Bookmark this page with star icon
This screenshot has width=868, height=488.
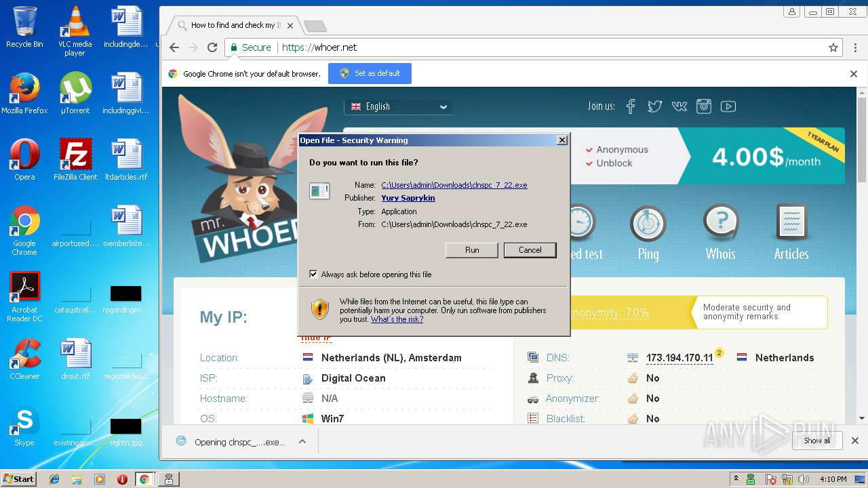833,47
